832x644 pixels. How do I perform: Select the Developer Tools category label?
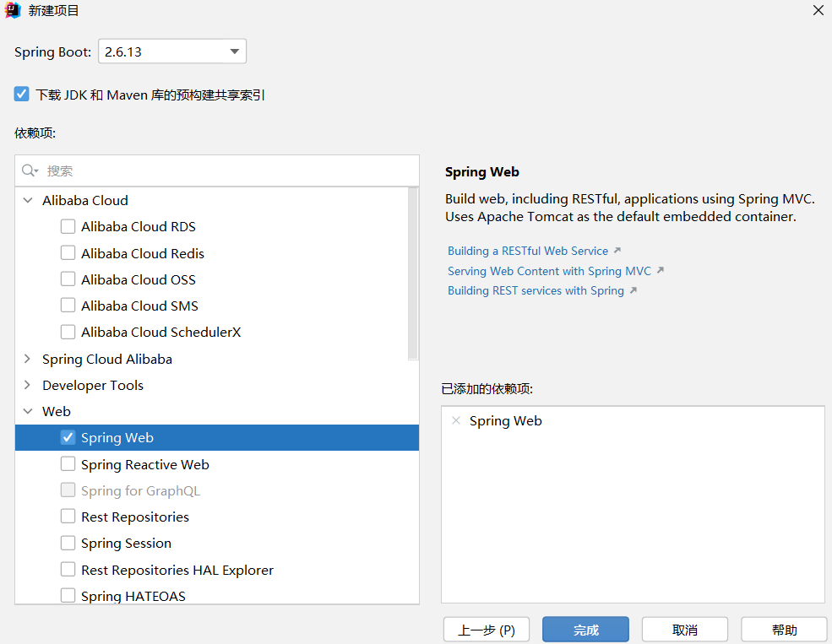[93, 386]
